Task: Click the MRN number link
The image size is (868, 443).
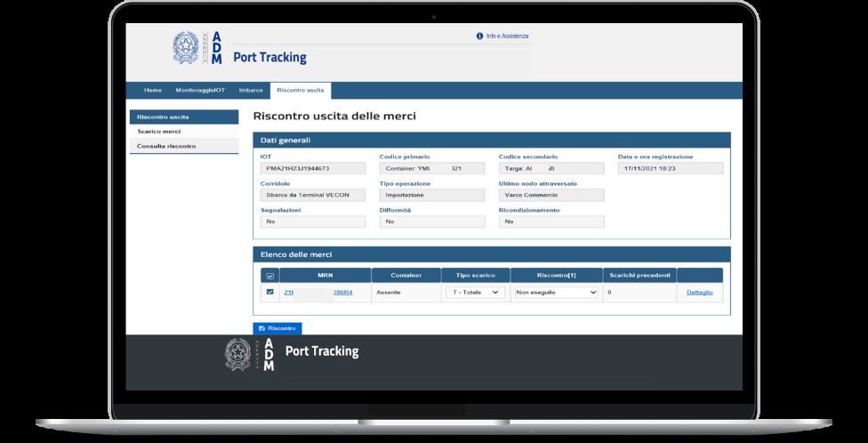Action: [x=317, y=292]
